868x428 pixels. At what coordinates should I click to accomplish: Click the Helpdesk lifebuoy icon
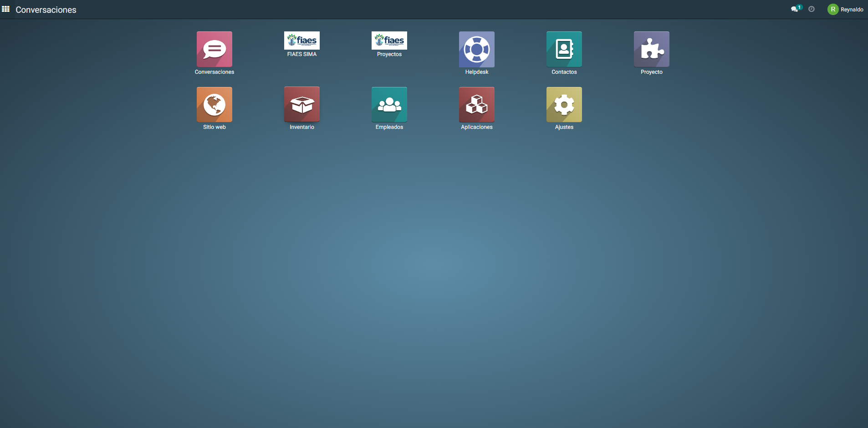[x=476, y=49]
